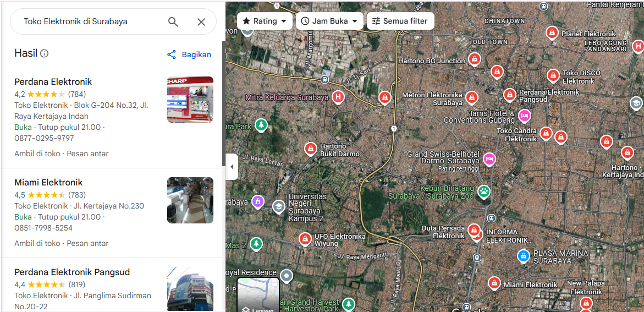The height and width of the screenshot is (312, 644).
Task: Click the Hartono - Bukit Darmo map pin
Action: 311,149
